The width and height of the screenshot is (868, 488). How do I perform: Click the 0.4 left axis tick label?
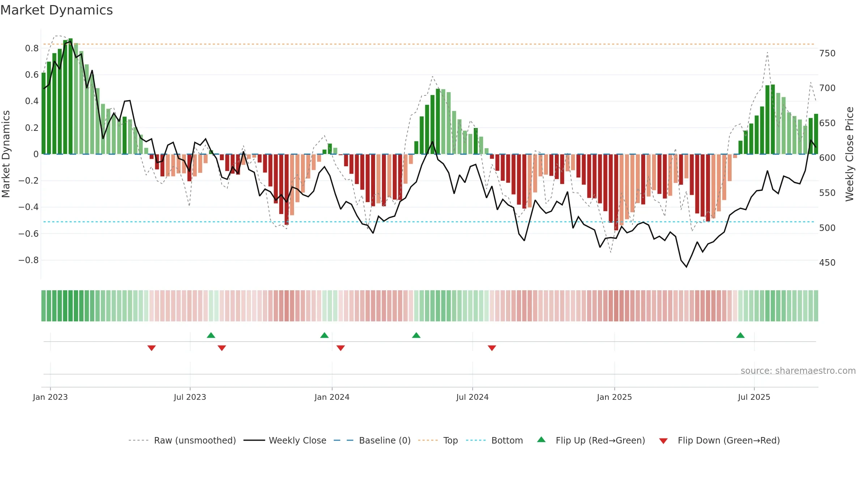32,101
